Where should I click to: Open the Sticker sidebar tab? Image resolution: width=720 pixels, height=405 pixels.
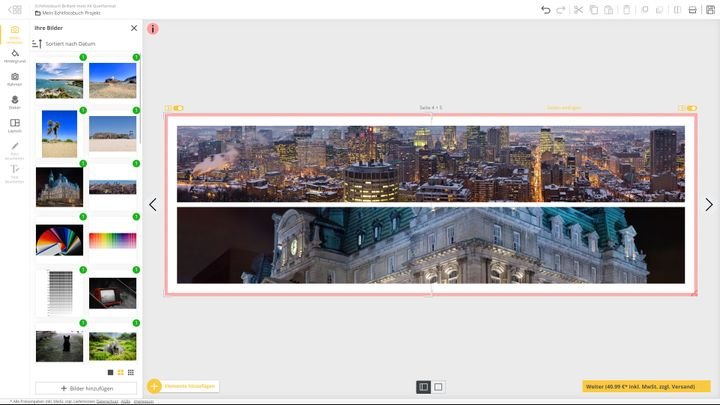pyautogui.click(x=15, y=102)
